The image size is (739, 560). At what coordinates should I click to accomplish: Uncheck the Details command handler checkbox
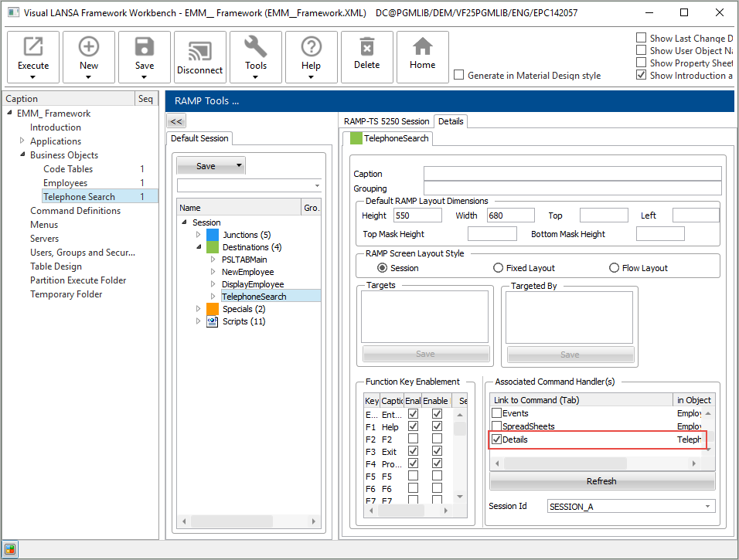point(496,440)
